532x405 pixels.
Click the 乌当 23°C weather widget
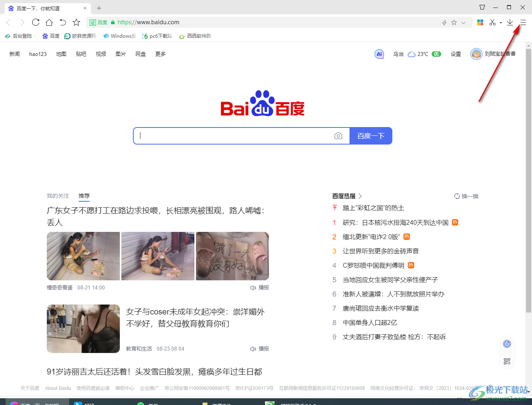tap(417, 54)
